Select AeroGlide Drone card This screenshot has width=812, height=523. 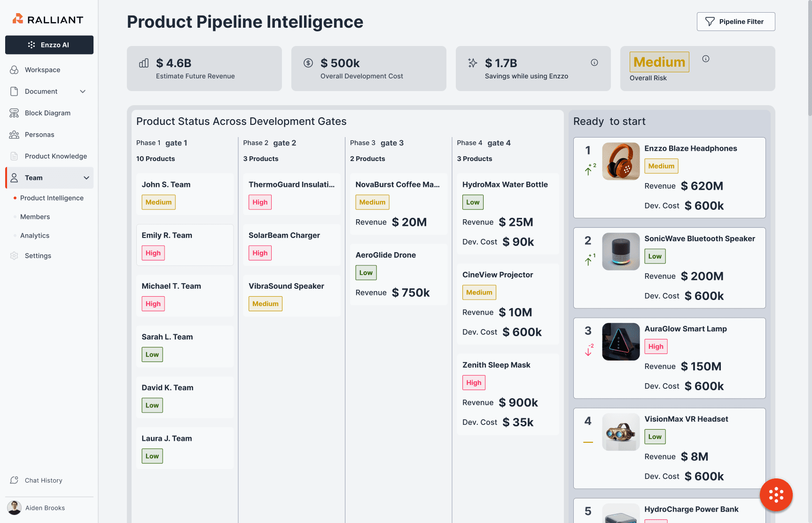tap(399, 275)
